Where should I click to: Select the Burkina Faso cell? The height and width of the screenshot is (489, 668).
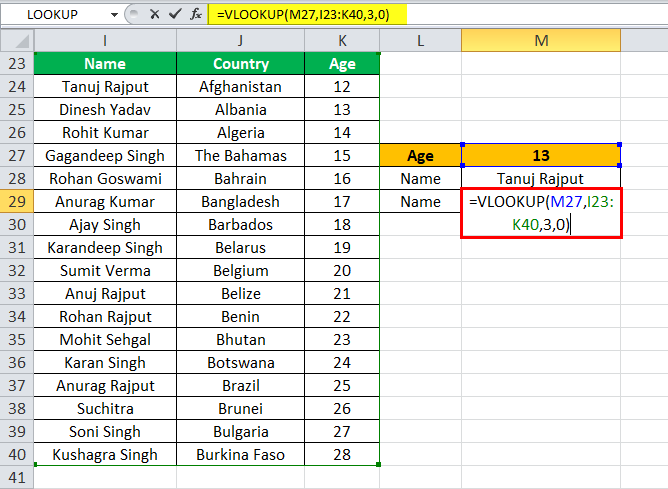point(240,454)
